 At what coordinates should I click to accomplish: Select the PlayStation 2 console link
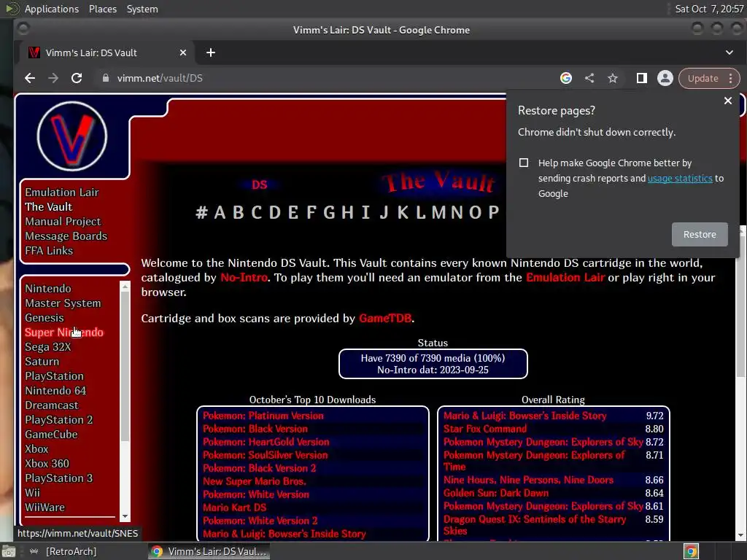pyautogui.click(x=58, y=419)
